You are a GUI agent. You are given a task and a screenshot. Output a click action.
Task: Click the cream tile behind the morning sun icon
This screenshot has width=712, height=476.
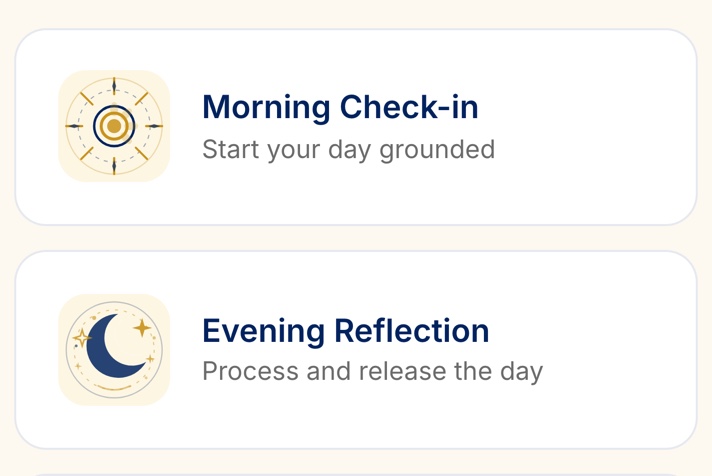point(114,126)
